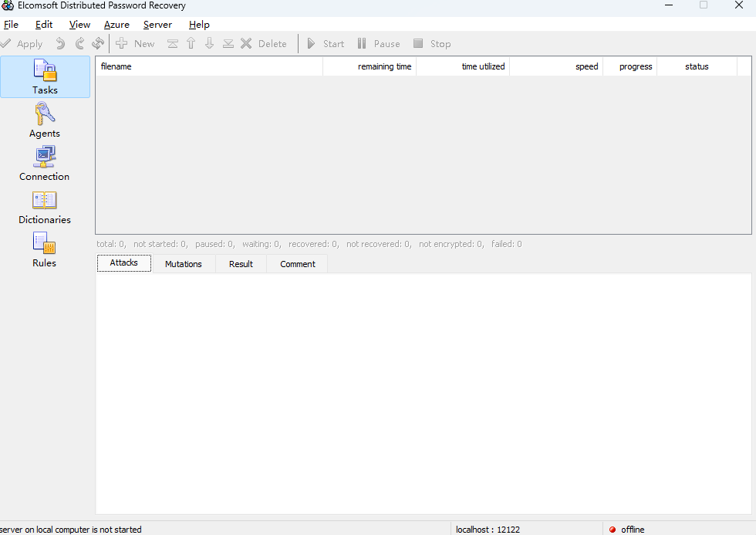Switch to the Mutations tab
Viewport: 756px width, 535px height.
click(x=184, y=264)
